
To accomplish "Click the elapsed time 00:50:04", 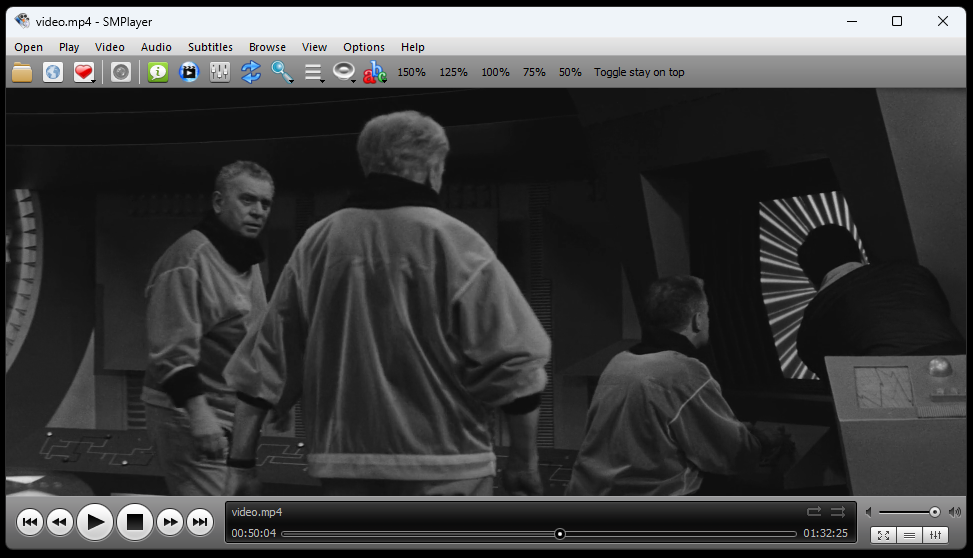I will tap(254, 533).
